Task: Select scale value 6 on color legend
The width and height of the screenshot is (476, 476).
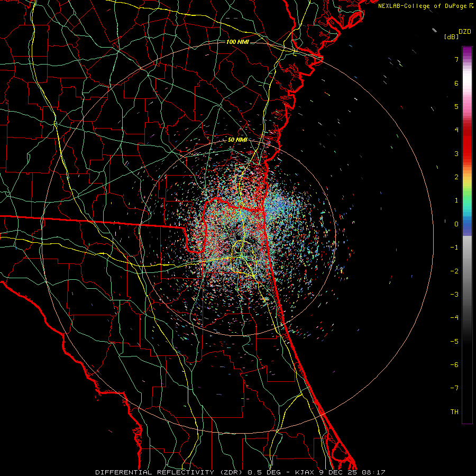Action: (x=456, y=83)
